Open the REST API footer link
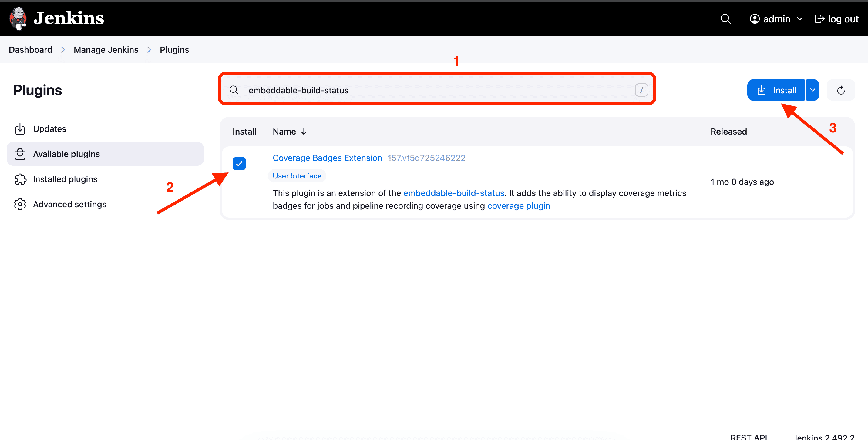868x440 pixels. pos(749,437)
